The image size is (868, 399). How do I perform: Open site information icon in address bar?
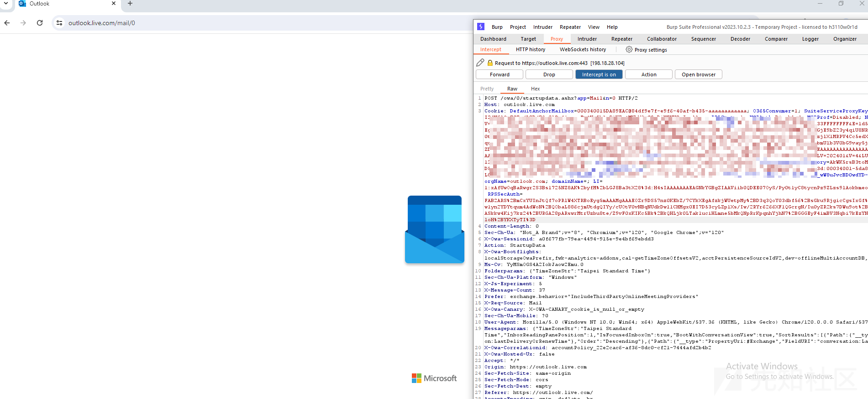point(59,23)
